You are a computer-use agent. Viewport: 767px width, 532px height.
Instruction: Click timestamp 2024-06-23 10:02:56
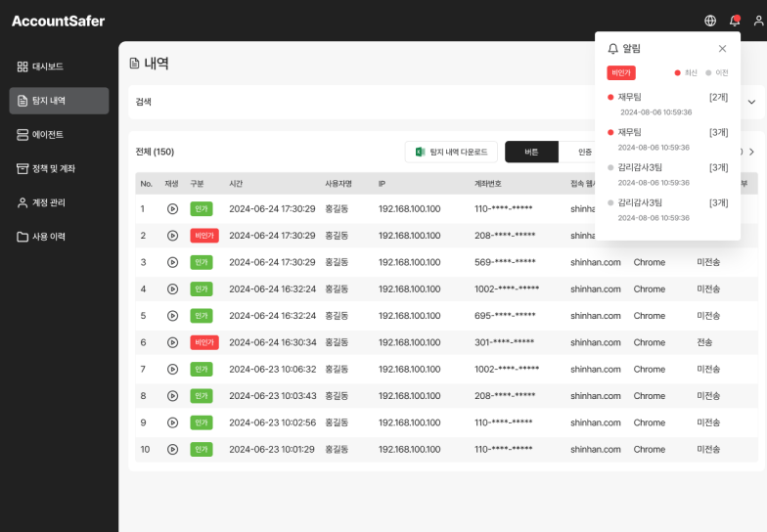272,422
